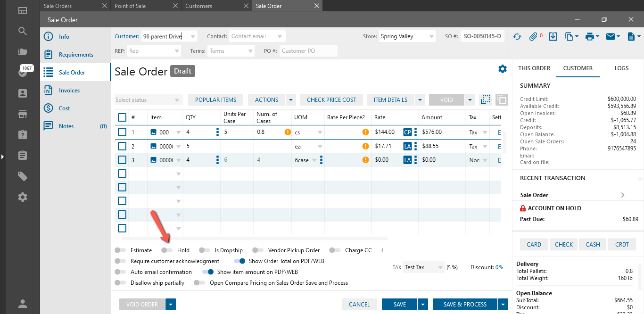Viewport: 644px width, 314px height.
Task: Click the Discount 0% link
Action: 499,267
